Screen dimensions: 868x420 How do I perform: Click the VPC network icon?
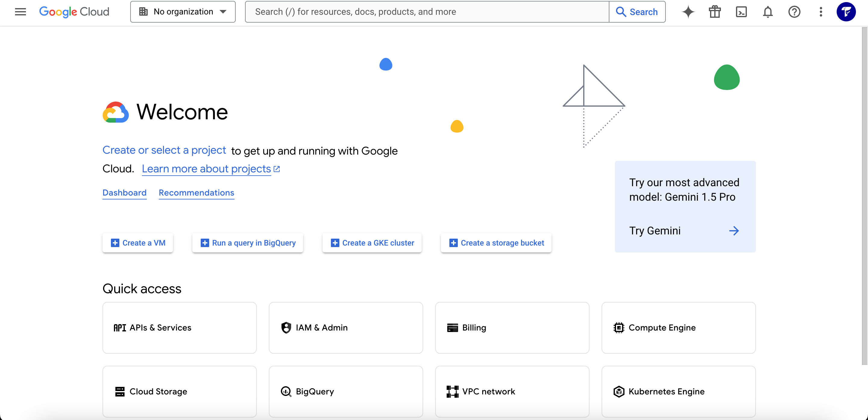pos(452,391)
